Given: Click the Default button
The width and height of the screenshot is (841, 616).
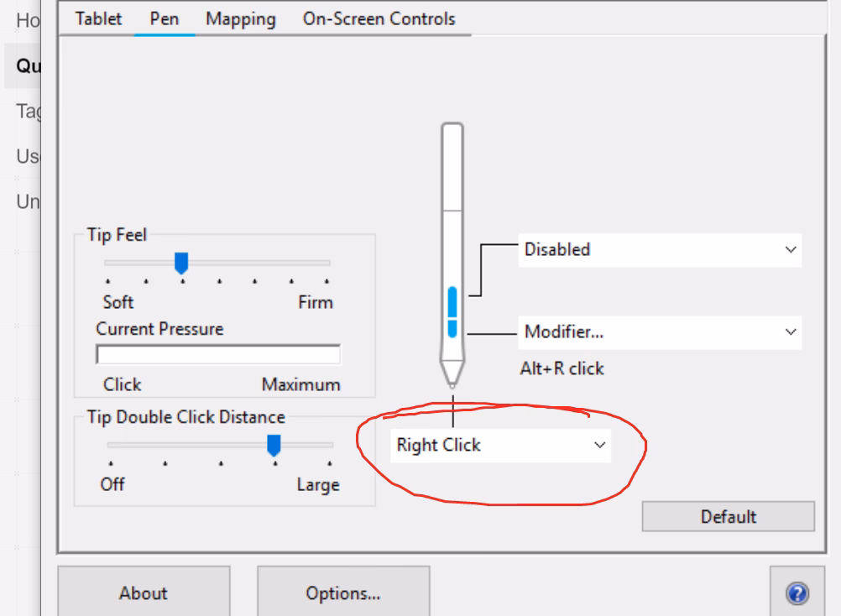Looking at the screenshot, I should tap(729, 517).
